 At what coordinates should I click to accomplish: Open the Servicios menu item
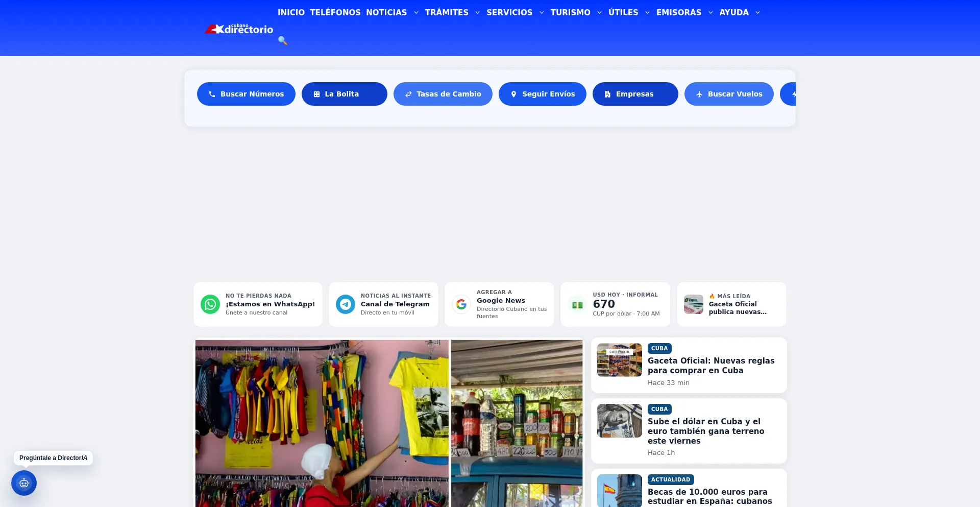509,12
